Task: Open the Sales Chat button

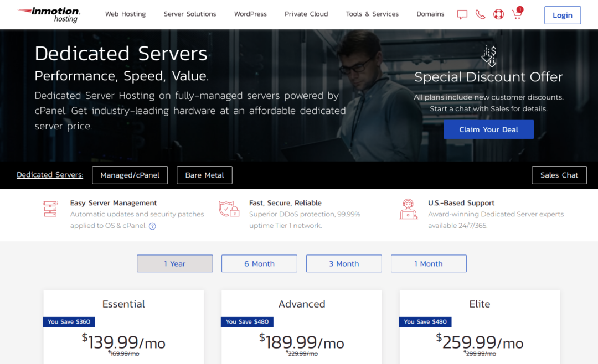Action: [559, 175]
